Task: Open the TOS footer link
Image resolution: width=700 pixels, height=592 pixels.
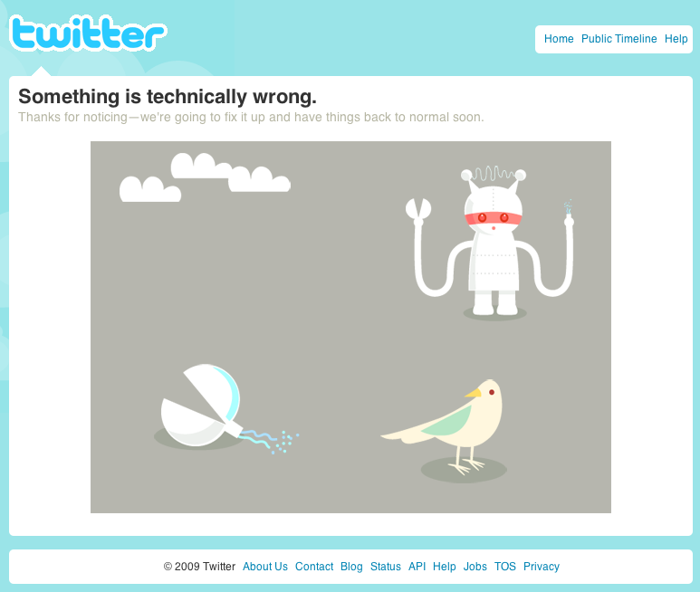Action: coord(505,567)
